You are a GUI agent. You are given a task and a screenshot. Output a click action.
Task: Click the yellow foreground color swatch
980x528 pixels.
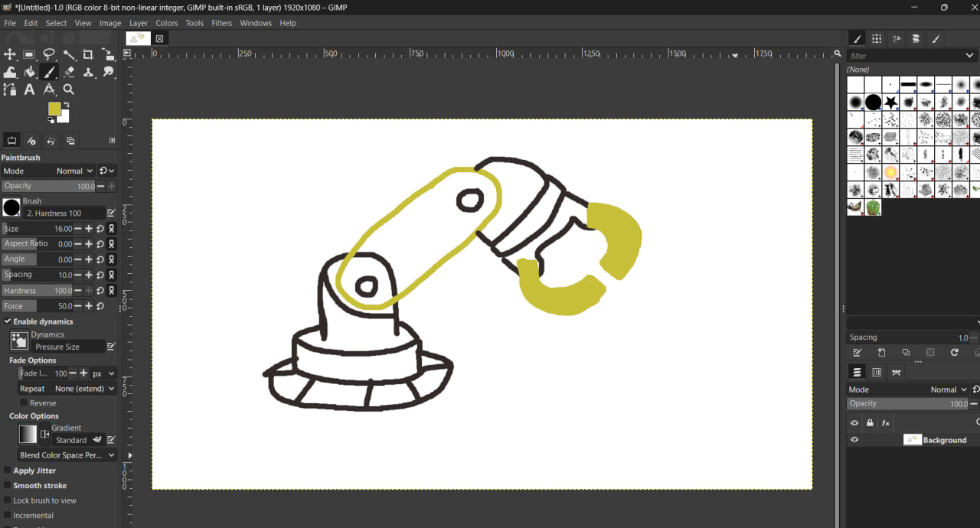pyautogui.click(x=54, y=109)
